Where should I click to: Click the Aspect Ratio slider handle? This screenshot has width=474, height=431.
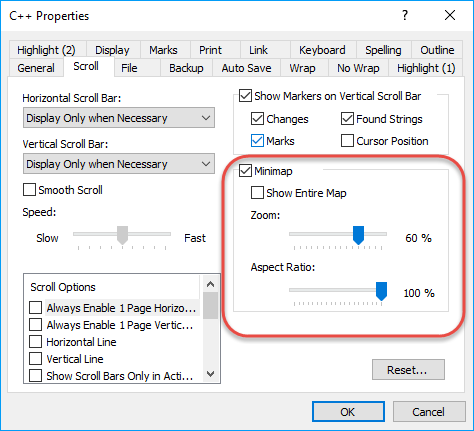click(x=381, y=291)
